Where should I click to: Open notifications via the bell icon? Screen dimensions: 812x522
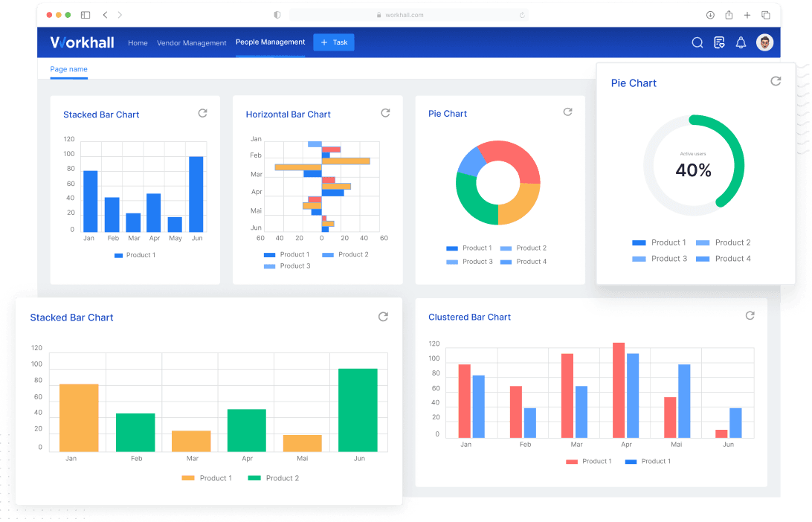741,42
